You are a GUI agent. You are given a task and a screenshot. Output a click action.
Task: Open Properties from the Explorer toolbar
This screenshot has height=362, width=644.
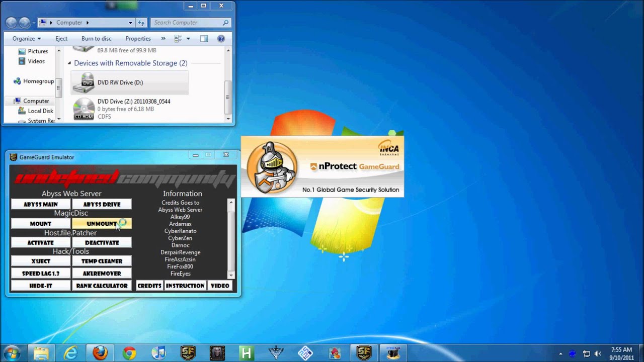(138, 39)
